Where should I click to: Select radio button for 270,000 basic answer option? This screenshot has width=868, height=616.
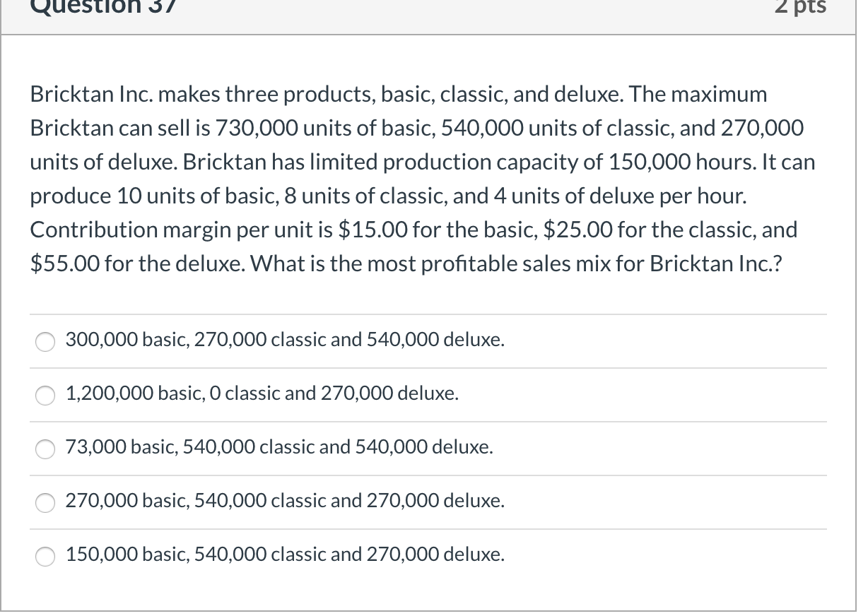click(x=45, y=503)
